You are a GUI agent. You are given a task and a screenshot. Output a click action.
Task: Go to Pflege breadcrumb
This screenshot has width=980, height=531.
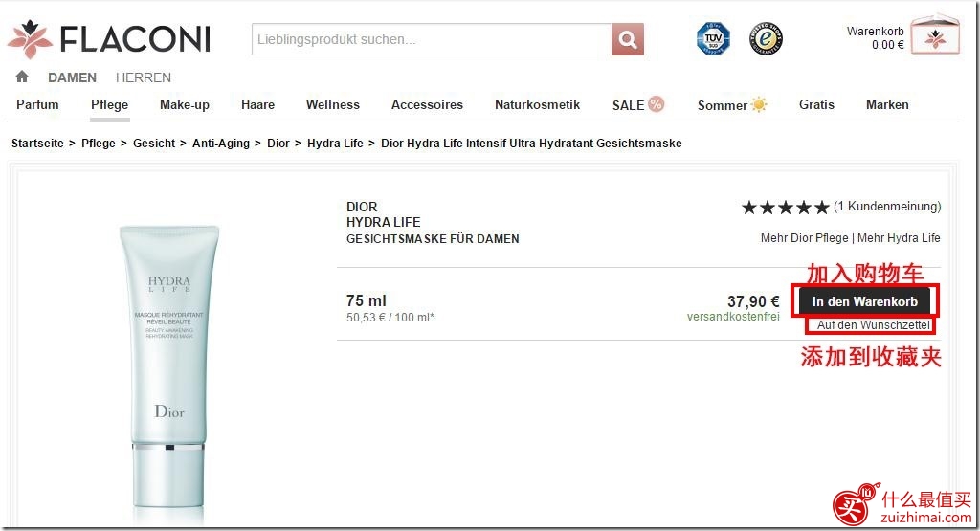click(x=99, y=144)
